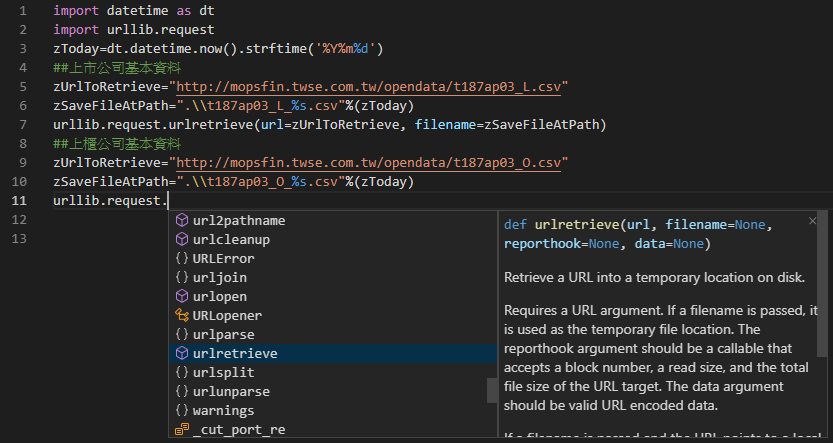This screenshot has height=443, width=833.
Task: Click the urlcleanup cube icon
Action: (182, 240)
